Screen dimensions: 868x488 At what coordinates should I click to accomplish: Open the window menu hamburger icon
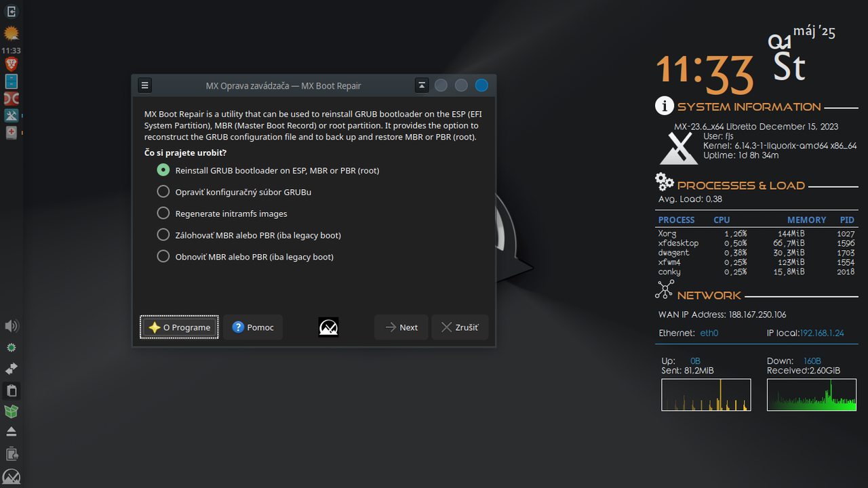[144, 85]
